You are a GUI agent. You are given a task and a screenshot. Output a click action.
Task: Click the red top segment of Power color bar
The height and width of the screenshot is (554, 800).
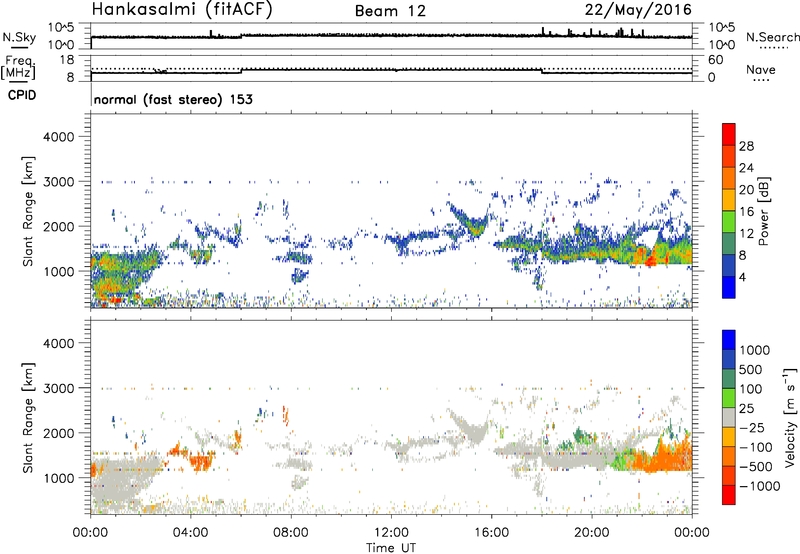729,134
